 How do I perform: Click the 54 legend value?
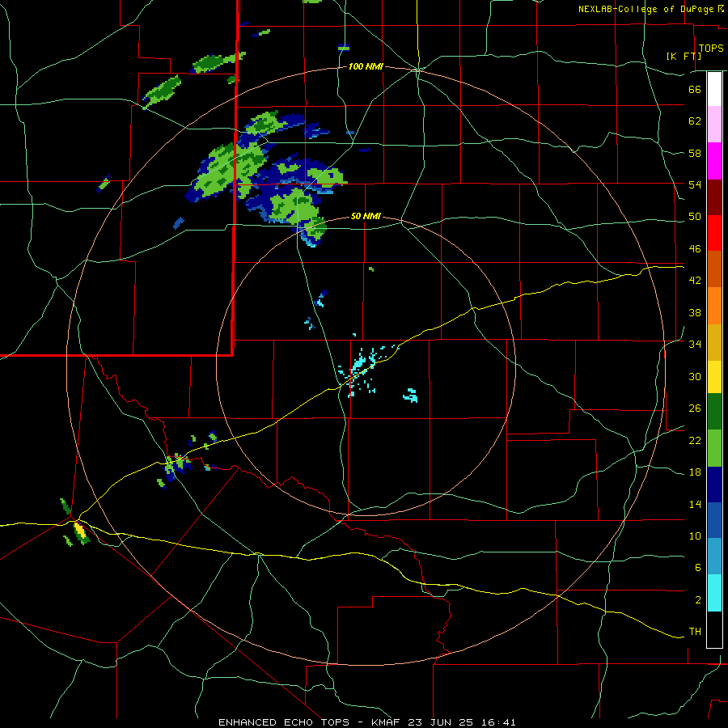click(695, 184)
